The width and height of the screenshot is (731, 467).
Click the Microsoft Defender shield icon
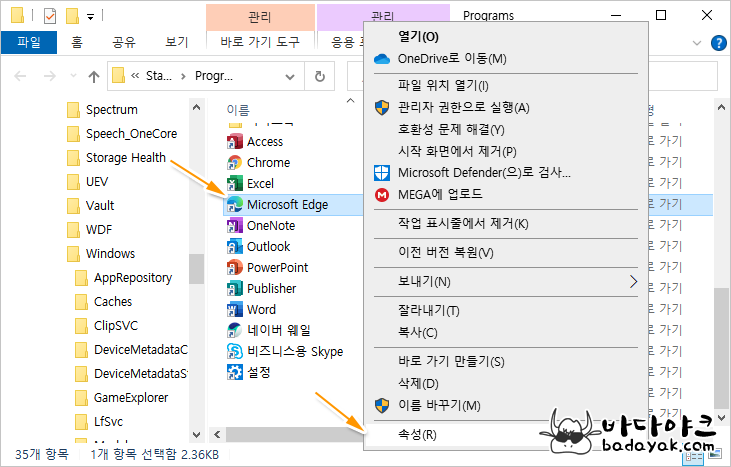[382, 172]
